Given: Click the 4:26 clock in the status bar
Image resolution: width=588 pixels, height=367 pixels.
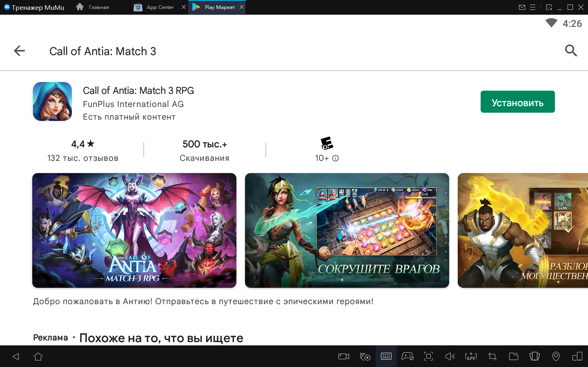Looking at the screenshot, I should click(572, 24).
